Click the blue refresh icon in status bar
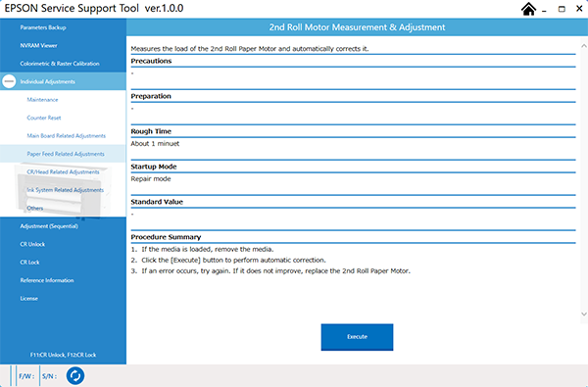Screen dimensions: 588x387 pyautogui.click(x=75, y=376)
